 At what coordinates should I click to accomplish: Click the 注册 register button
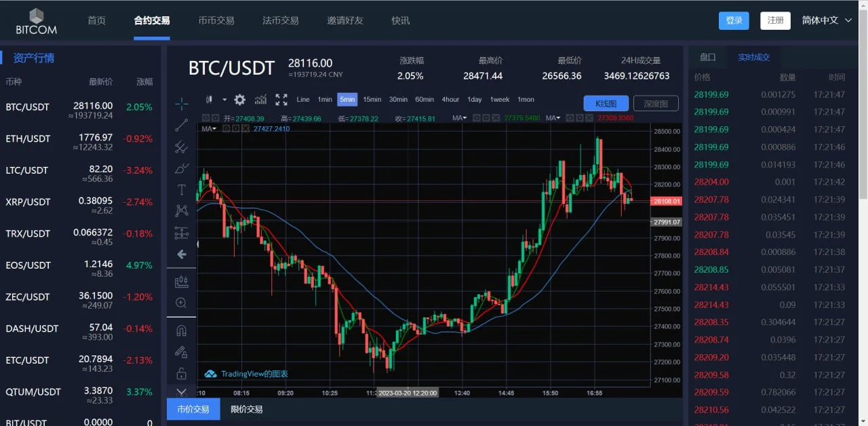click(775, 20)
